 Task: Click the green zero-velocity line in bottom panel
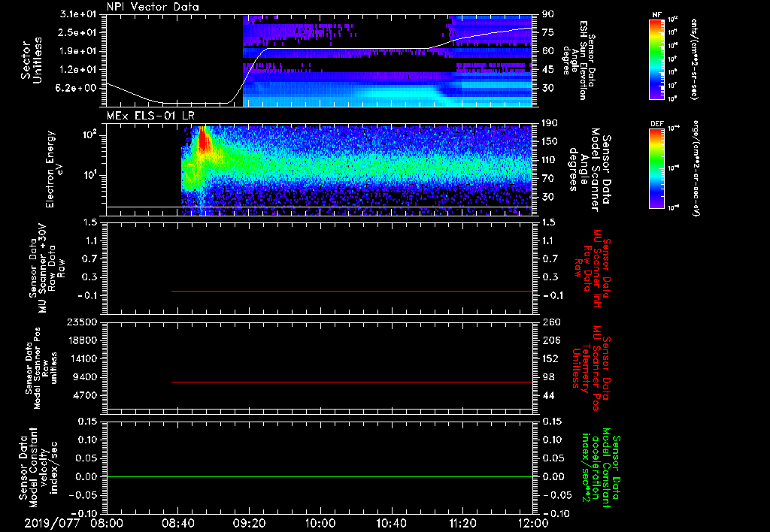pyautogui.click(x=320, y=476)
